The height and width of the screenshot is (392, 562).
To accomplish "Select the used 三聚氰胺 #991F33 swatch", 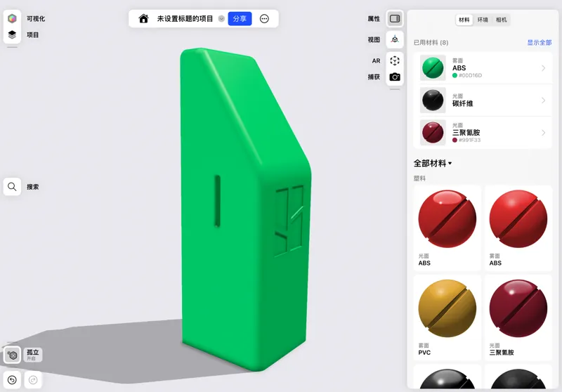I will tap(433, 133).
